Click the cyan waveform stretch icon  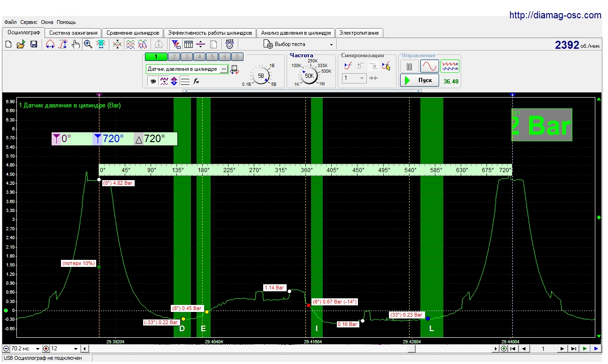100,44
